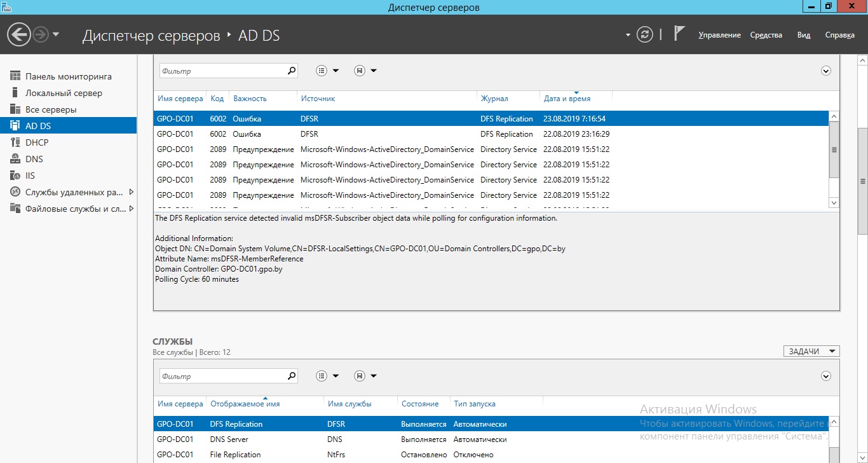
Task: Open the Средства menu
Action: pos(766,35)
